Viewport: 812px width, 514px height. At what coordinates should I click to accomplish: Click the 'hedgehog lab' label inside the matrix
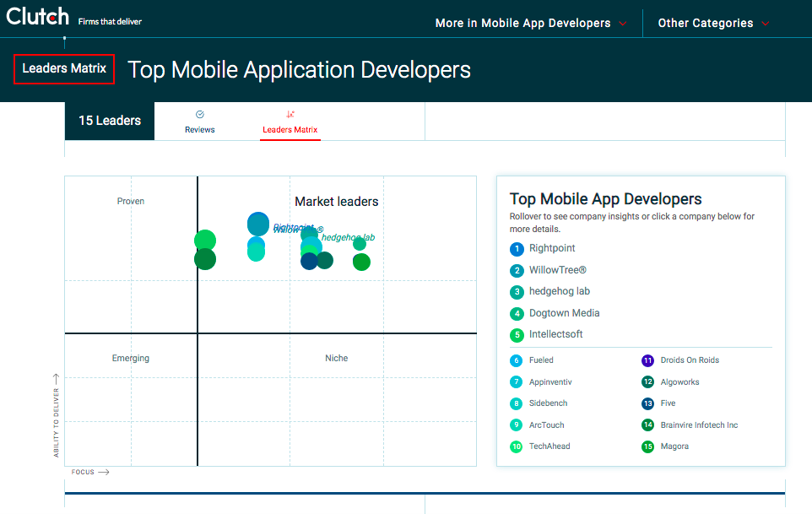point(348,238)
